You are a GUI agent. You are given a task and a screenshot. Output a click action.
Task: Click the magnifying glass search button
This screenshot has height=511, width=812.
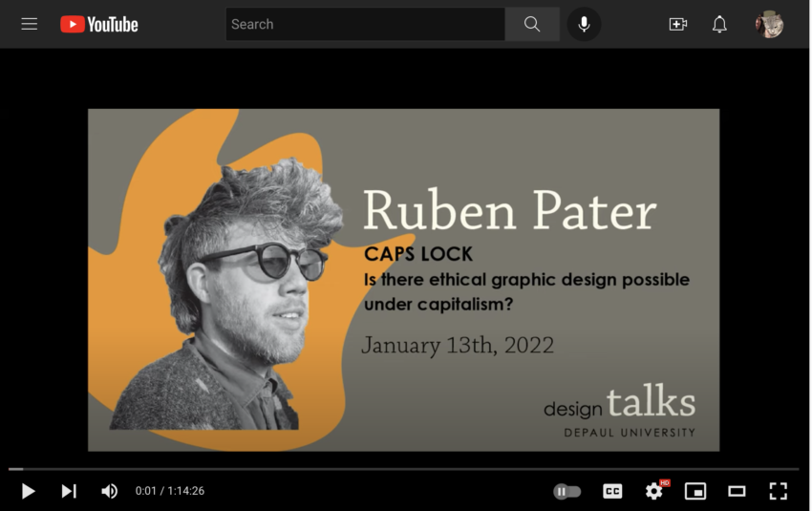(532, 24)
